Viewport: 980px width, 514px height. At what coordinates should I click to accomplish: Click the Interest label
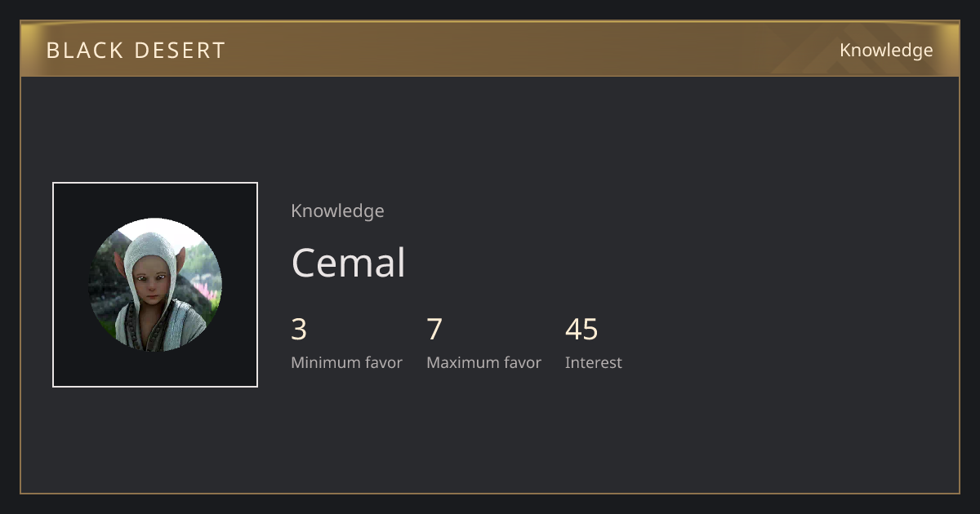click(x=593, y=363)
